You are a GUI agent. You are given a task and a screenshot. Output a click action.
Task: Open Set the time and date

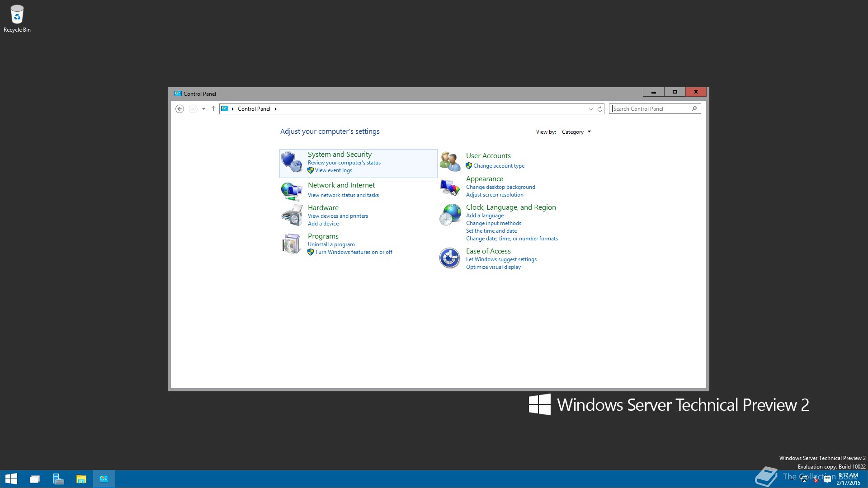point(491,231)
